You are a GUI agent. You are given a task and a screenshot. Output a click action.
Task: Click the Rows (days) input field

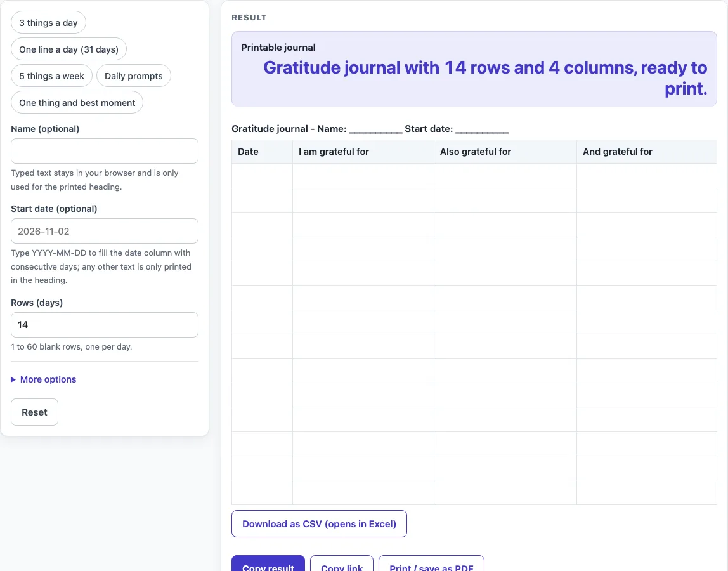105,325
